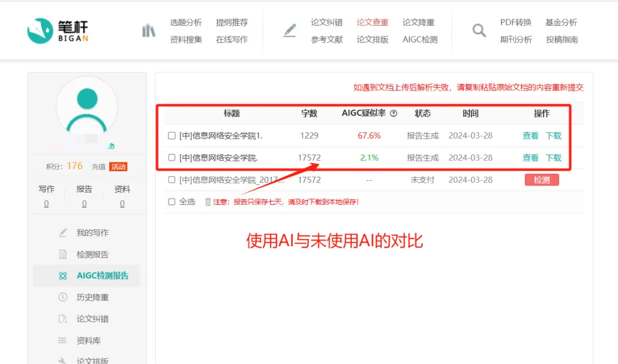Open 检测报告 in the sidebar

pos(92,254)
